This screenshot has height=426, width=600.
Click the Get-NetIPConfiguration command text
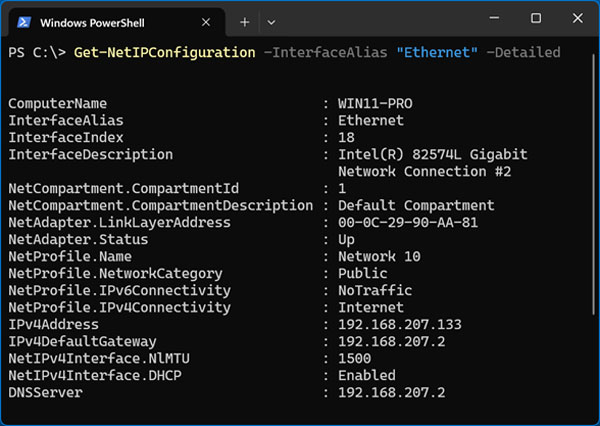click(x=165, y=52)
